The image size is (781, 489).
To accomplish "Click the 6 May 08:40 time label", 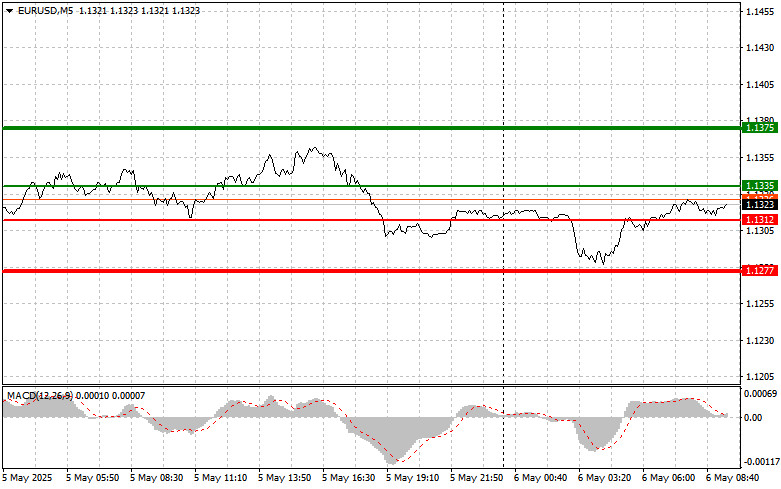I will click(x=733, y=478).
